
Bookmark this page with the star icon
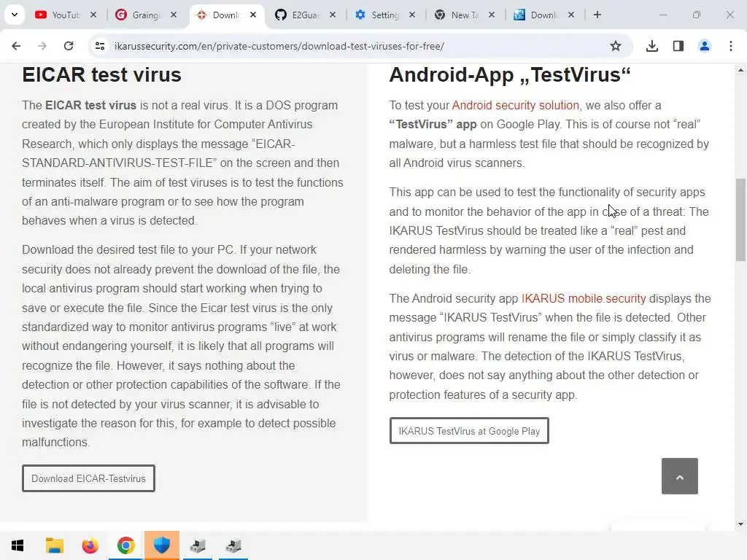[616, 46]
